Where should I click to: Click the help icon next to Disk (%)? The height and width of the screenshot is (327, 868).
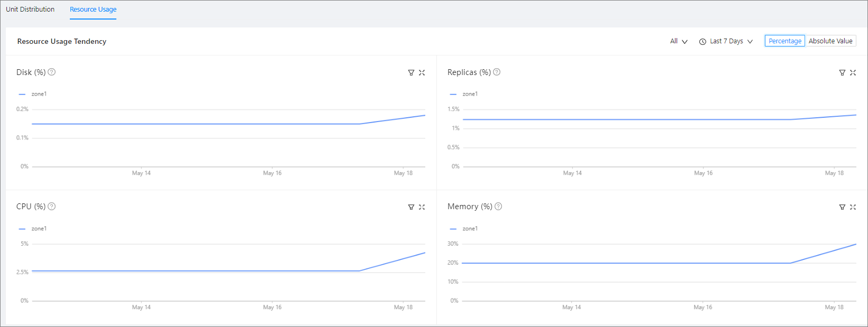pyautogui.click(x=52, y=72)
